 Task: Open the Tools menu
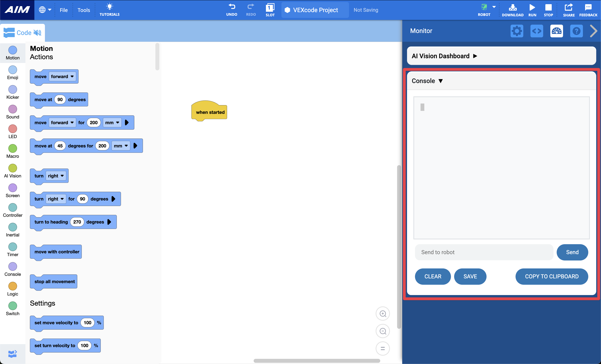[83, 10]
